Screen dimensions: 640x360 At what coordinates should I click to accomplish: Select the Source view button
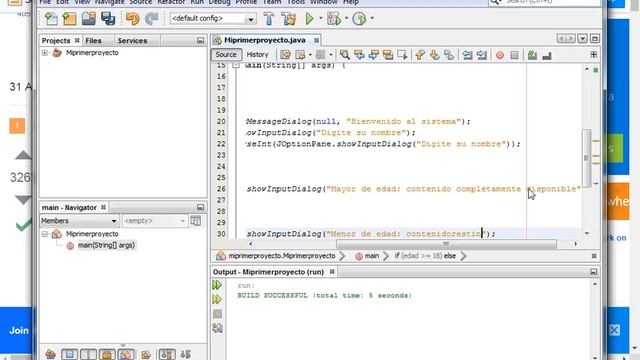[226, 55]
